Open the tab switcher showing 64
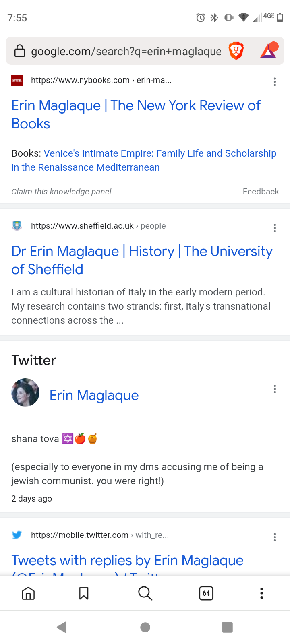 (x=206, y=593)
